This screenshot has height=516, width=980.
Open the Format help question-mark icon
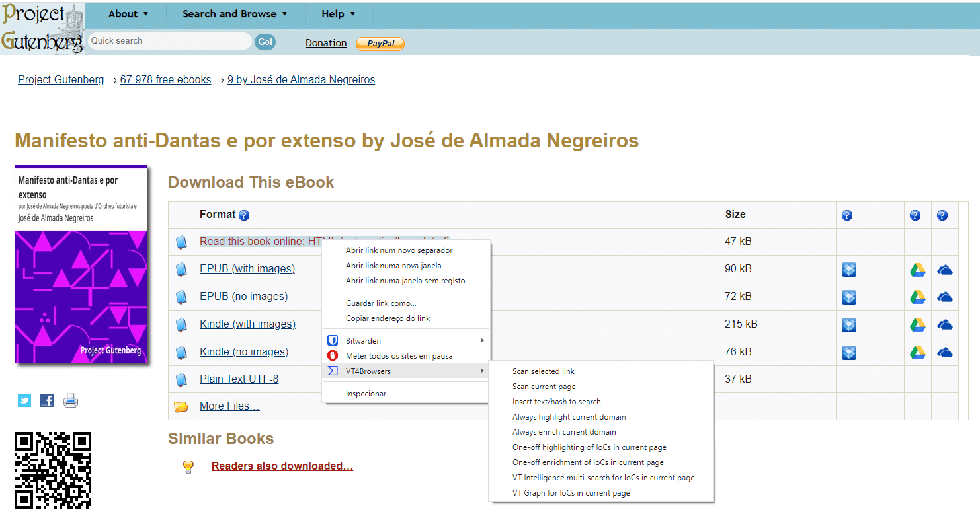(244, 215)
